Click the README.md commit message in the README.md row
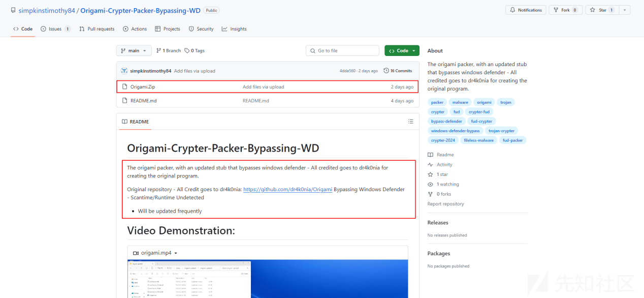 point(256,101)
